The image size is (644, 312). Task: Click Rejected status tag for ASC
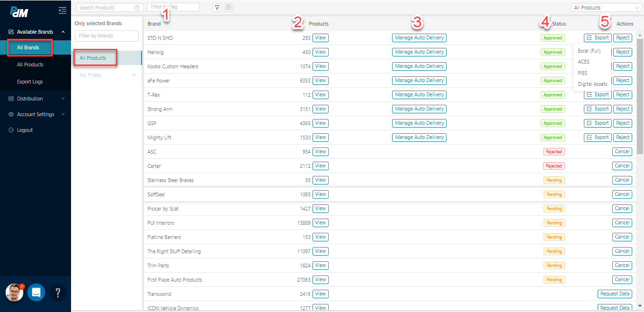pyautogui.click(x=554, y=152)
